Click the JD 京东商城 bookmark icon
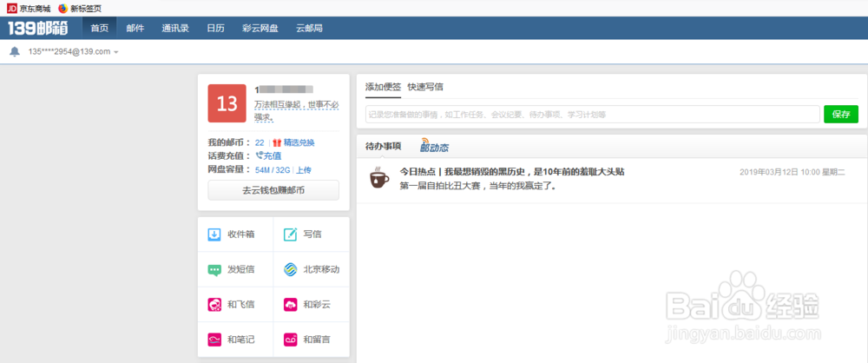Screen dimensions: 868x363 (x=11, y=9)
